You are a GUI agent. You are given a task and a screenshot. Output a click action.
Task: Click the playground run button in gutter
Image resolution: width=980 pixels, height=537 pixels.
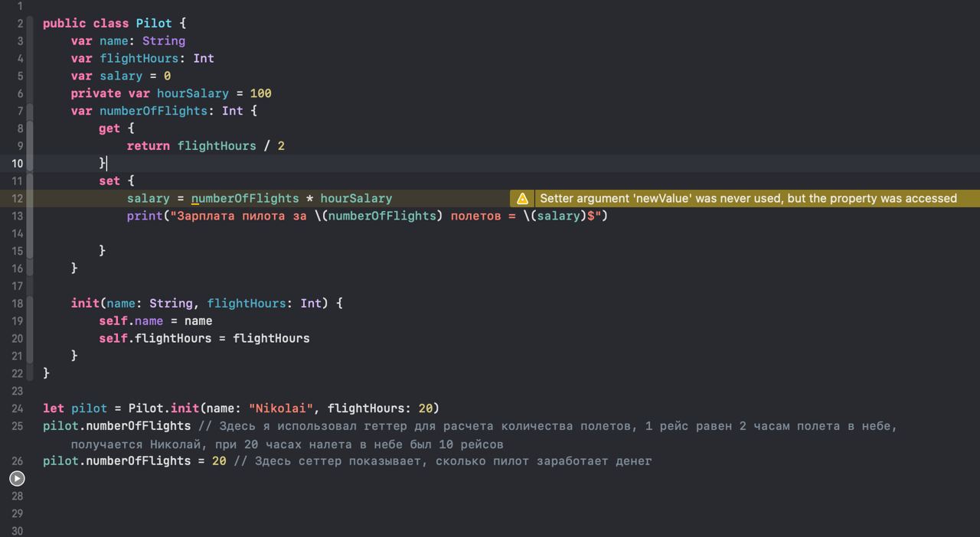tap(17, 478)
